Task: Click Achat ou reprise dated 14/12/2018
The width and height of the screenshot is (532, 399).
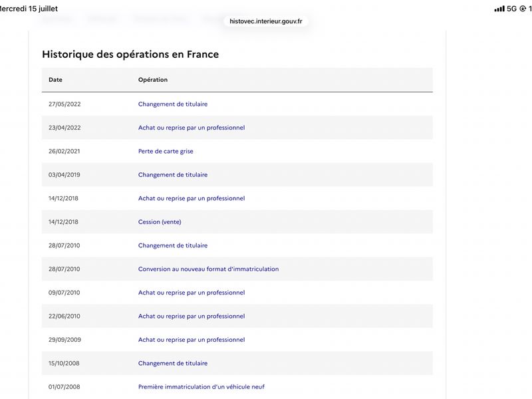Action: point(192,198)
